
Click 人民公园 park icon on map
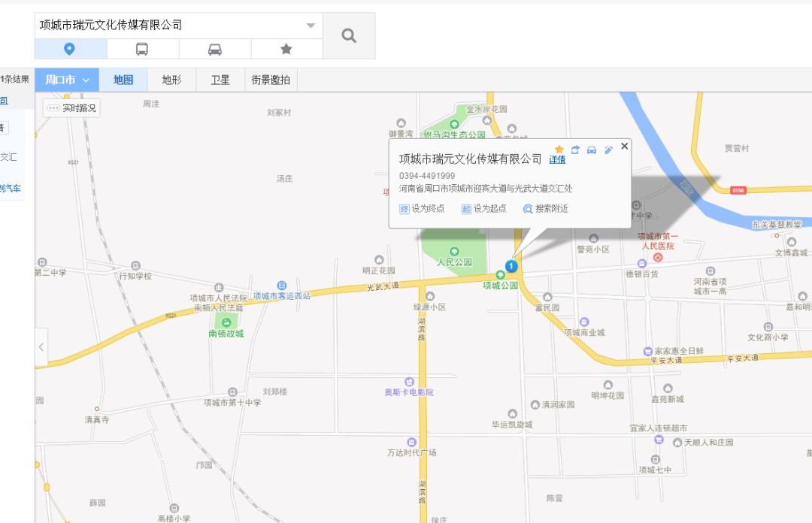454,252
